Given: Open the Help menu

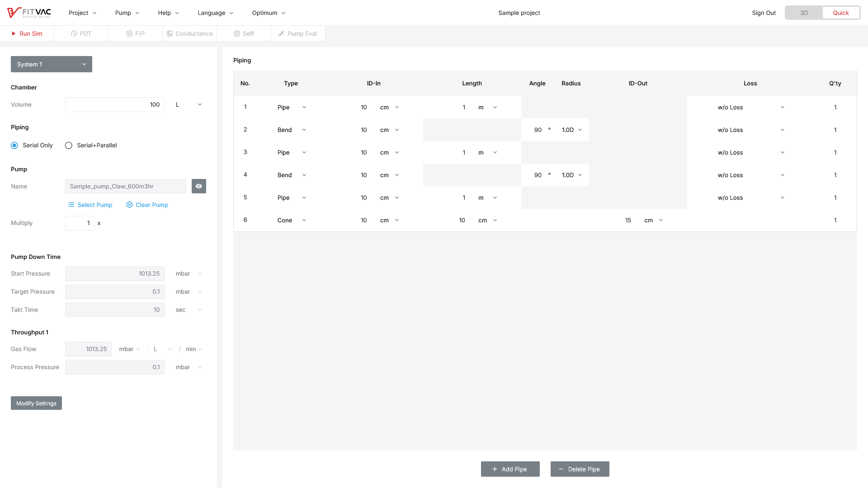Looking at the screenshot, I should point(169,13).
